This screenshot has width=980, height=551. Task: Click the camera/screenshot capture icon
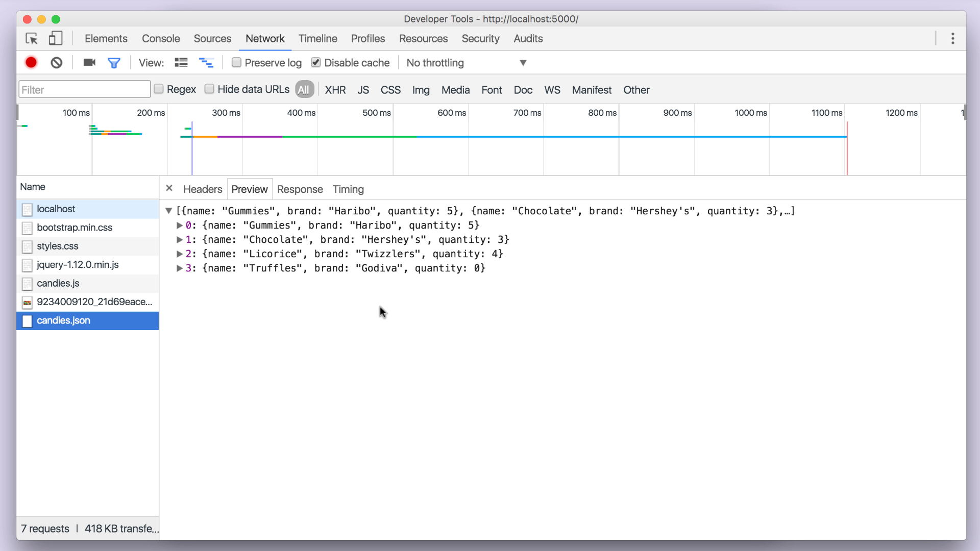[x=89, y=63]
